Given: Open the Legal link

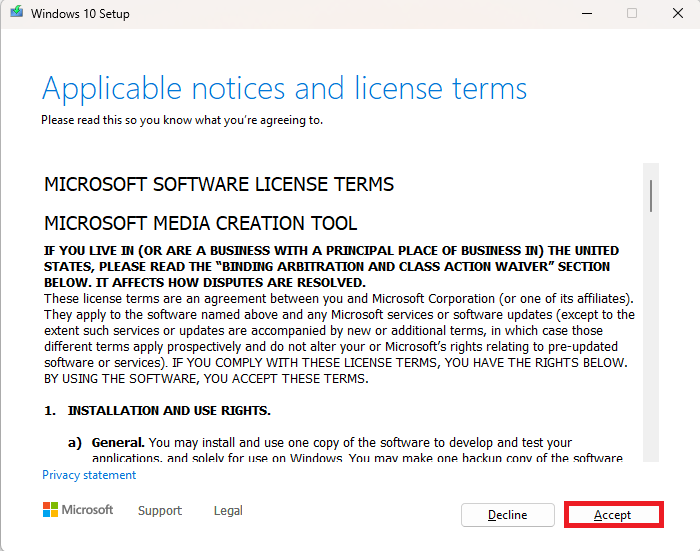Looking at the screenshot, I should (x=228, y=510).
